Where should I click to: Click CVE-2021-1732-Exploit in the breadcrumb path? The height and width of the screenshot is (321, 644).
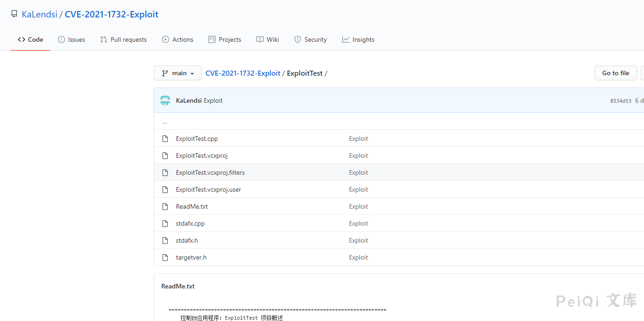pos(243,73)
